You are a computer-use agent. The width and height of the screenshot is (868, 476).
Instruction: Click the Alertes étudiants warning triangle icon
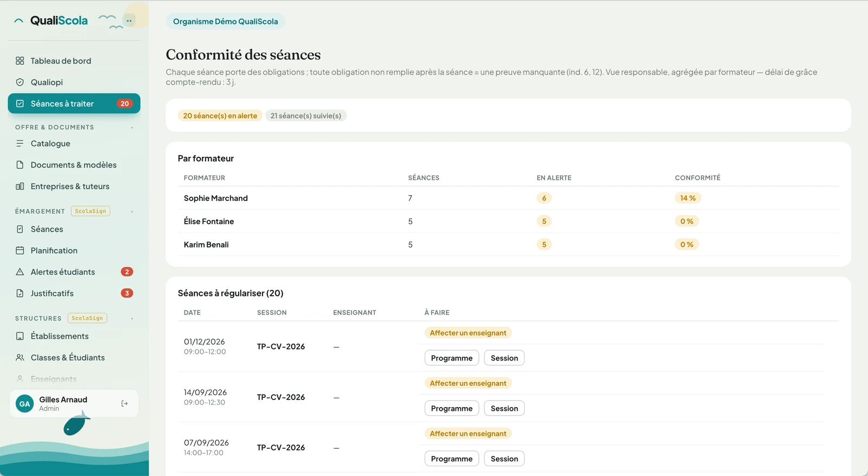point(20,272)
